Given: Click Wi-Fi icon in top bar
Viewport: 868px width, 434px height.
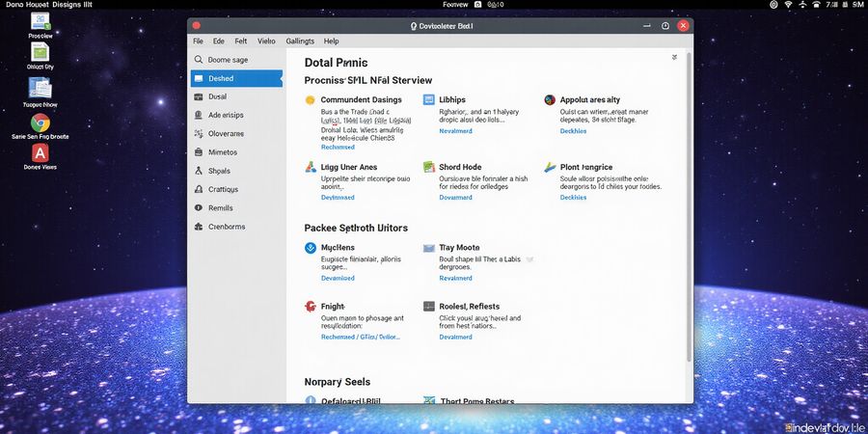Looking at the screenshot, I should point(788,4).
